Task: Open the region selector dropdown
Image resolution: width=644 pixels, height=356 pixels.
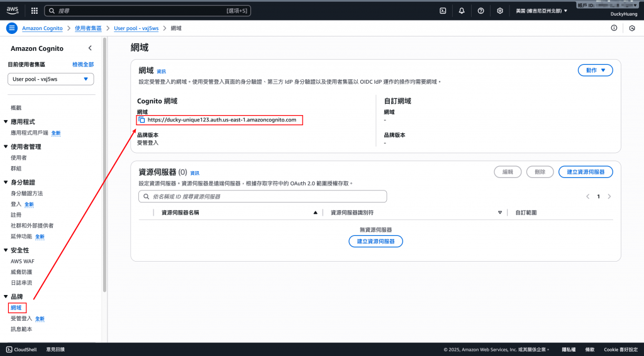Action: pos(541,11)
